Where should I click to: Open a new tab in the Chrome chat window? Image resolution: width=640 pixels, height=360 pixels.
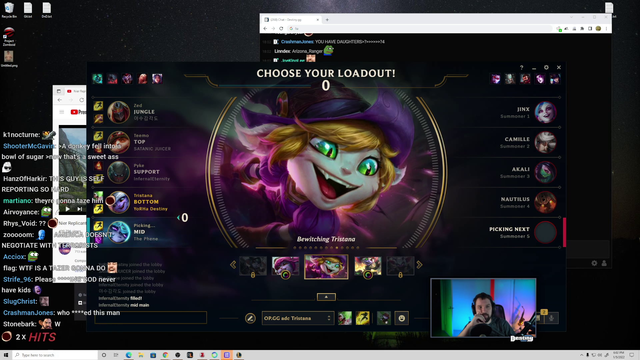pyautogui.click(x=327, y=20)
